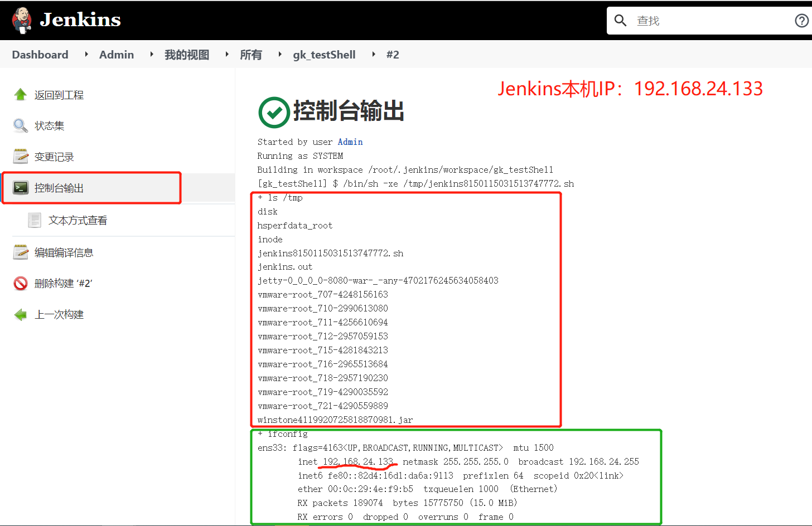Click 'winstone4119920725818870981.jar' console line
This screenshot has width=812, height=526.
(x=335, y=420)
